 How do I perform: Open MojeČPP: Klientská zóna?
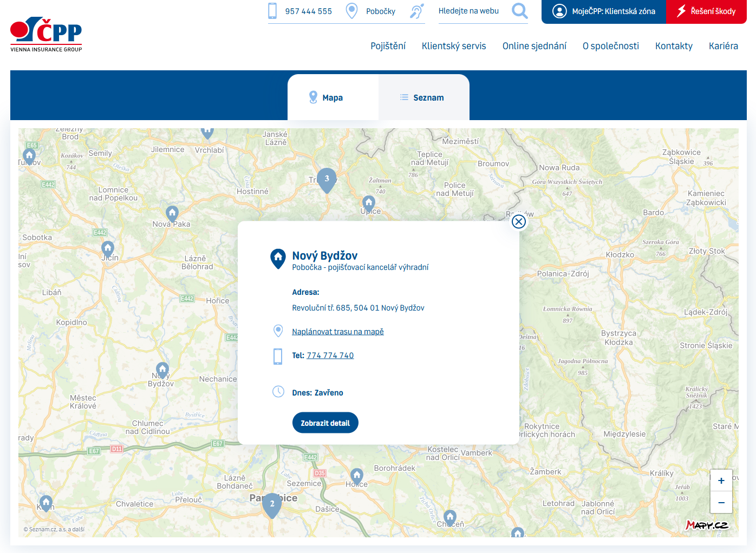click(x=604, y=11)
